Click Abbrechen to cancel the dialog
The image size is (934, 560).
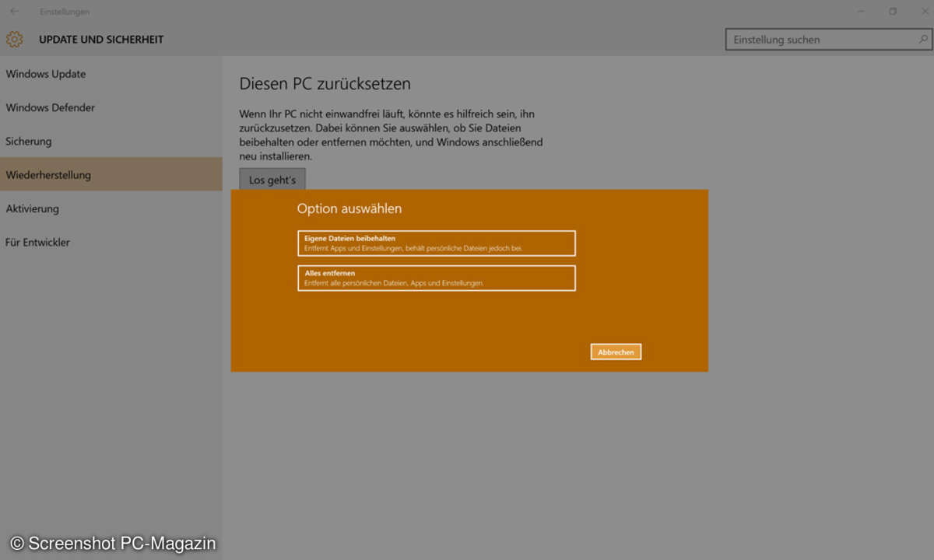tap(616, 352)
